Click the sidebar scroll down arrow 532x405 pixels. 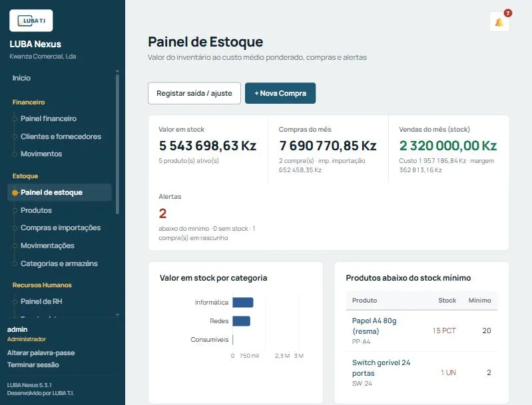[x=117, y=315]
